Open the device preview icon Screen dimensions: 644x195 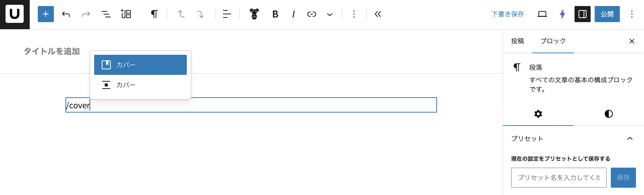542,14
